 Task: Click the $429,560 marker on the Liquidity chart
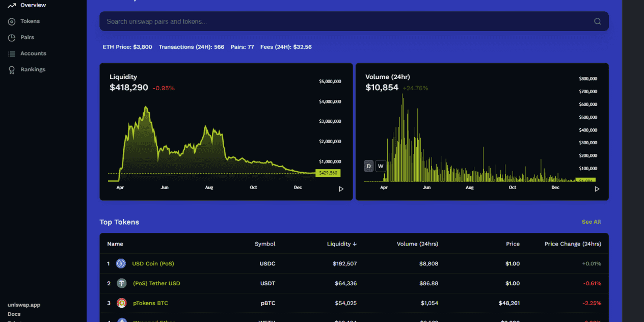click(x=328, y=173)
